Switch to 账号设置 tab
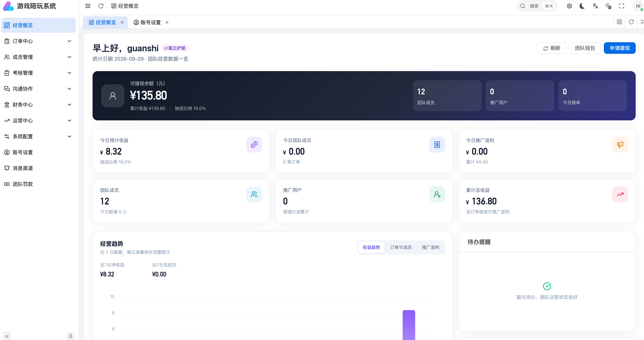 point(151,22)
